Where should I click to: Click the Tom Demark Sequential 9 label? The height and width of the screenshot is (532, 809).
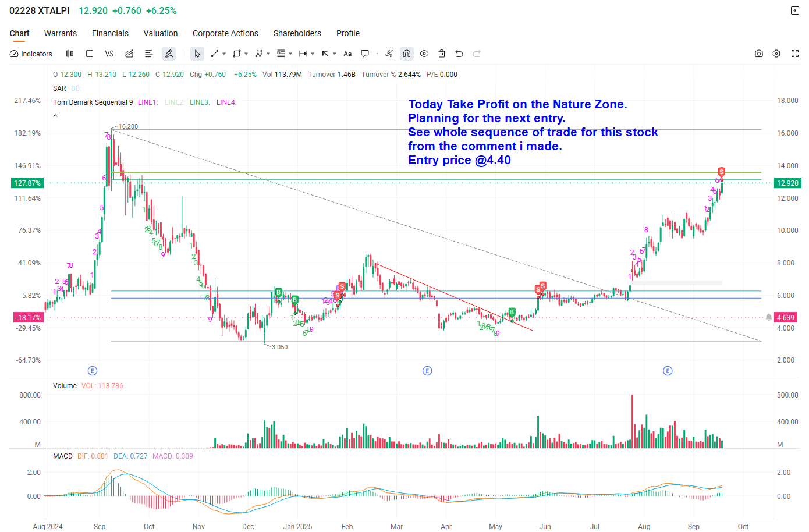[x=93, y=102]
